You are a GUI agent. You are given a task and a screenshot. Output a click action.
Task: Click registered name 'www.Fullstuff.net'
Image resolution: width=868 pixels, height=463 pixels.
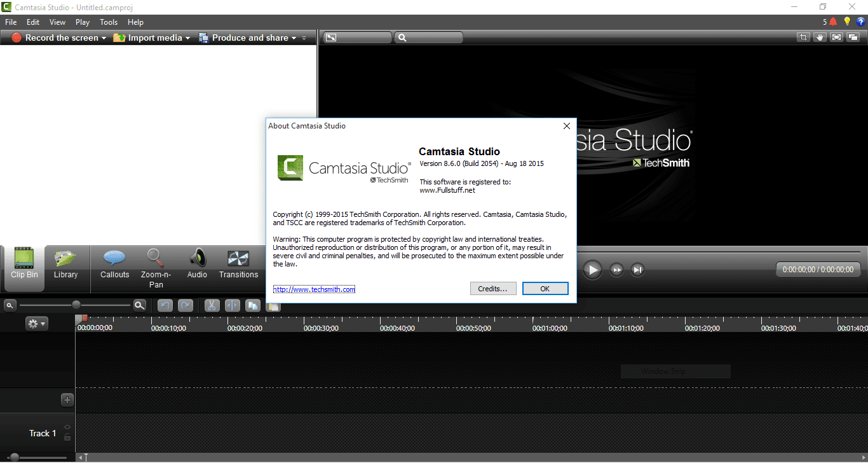tap(447, 190)
